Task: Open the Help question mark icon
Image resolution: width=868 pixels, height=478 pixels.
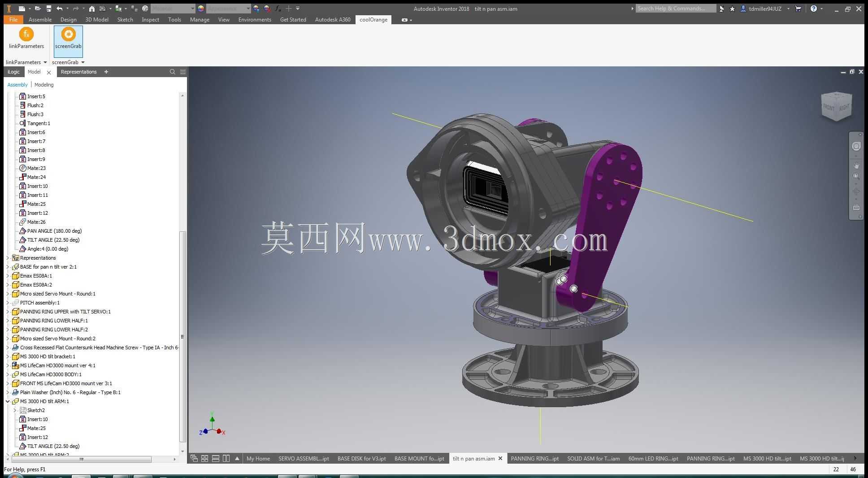Action: coord(814,9)
